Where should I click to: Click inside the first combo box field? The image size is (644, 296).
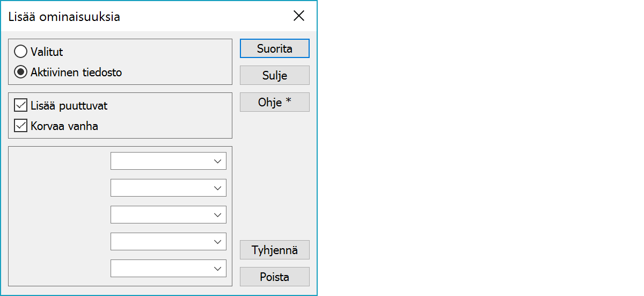point(160,161)
